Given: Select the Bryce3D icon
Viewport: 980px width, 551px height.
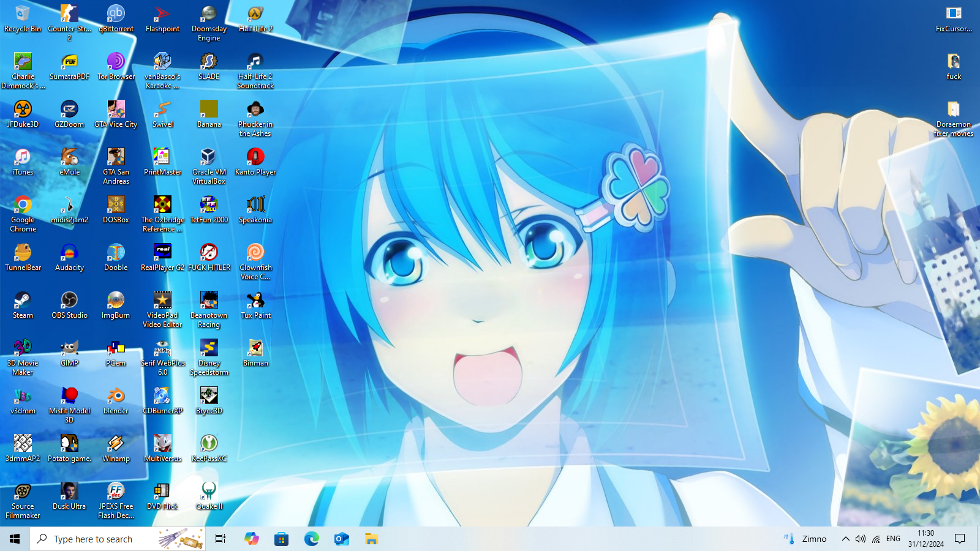Looking at the screenshot, I should [209, 401].
